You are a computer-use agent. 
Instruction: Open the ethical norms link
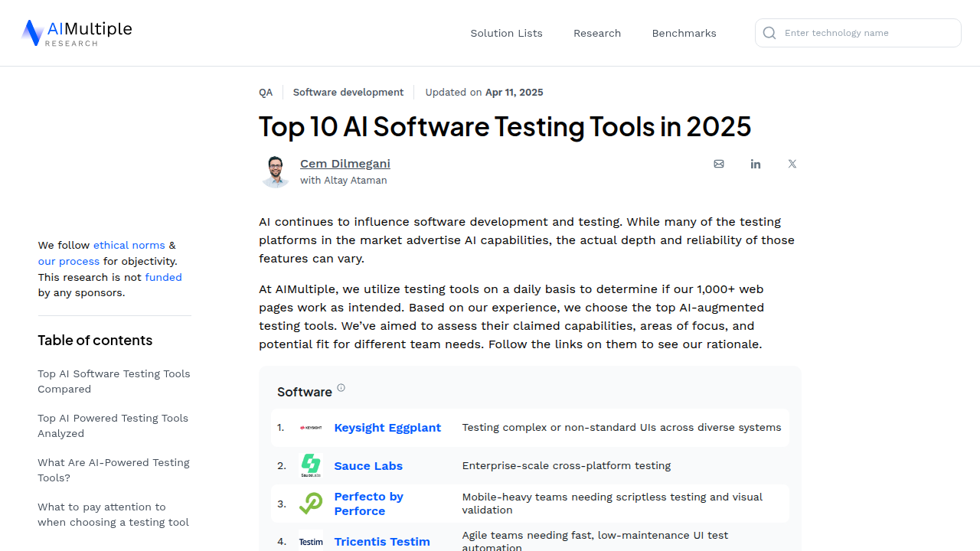tap(129, 246)
